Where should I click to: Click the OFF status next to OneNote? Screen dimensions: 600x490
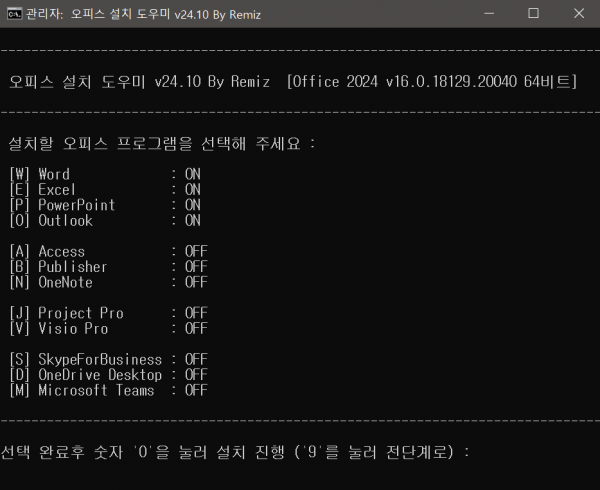196,282
